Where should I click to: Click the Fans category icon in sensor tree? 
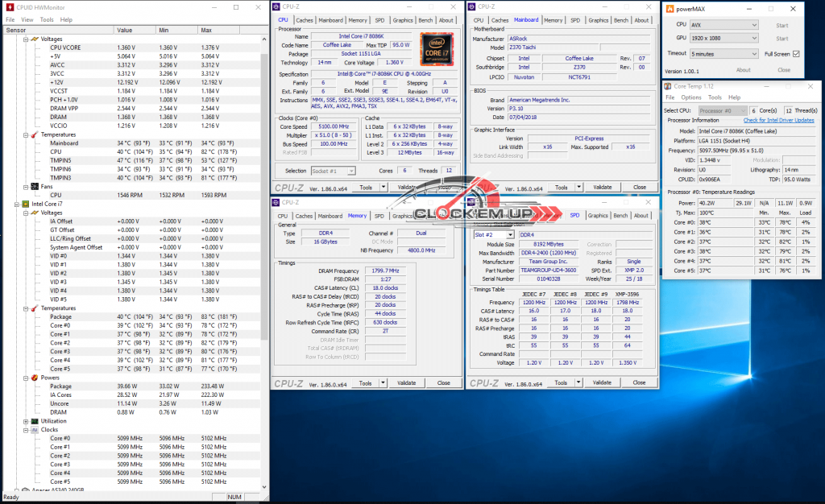click(x=34, y=186)
